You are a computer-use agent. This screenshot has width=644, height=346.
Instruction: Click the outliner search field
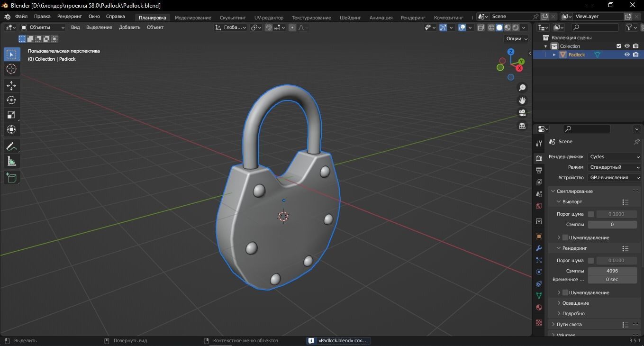pyautogui.click(x=595, y=27)
